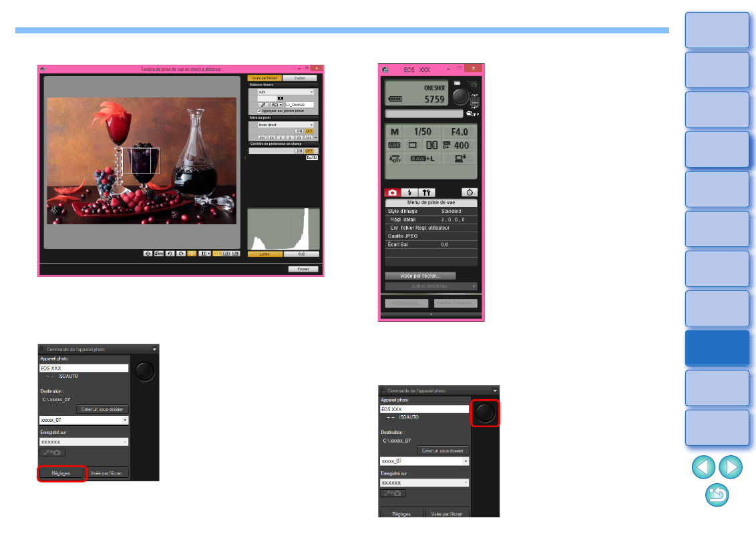The height and width of the screenshot is (534, 756).
Task: Click the Qualité JPEG row
Action: (x=431, y=236)
